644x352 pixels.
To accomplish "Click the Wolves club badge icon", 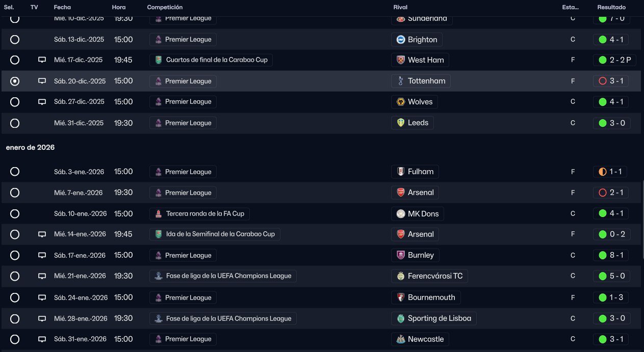I will coord(401,102).
